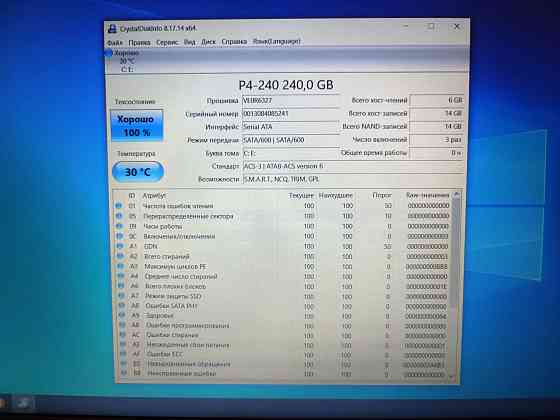Click the Порог column header
This screenshot has height=420, width=560.
(x=382, y=196)
